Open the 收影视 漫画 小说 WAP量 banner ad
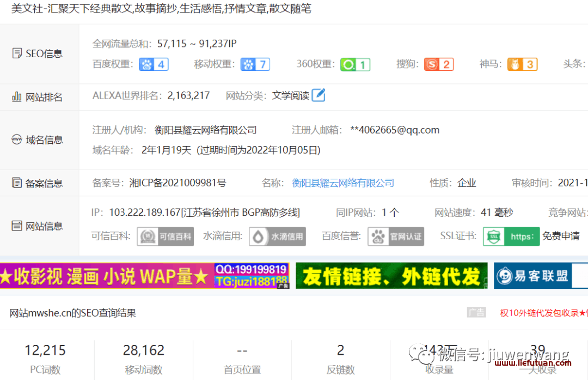Viewport: 588px width, 382px height. (144, 276)
